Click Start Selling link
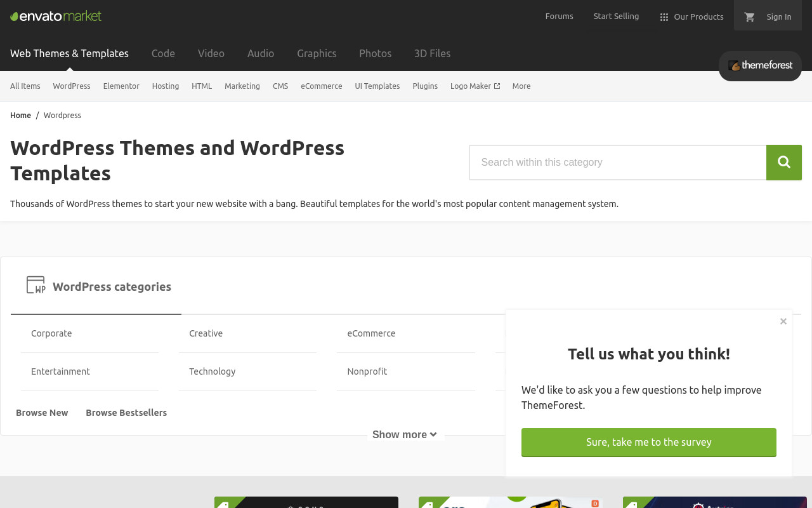 pyautogui.click(x=616, y=17)
